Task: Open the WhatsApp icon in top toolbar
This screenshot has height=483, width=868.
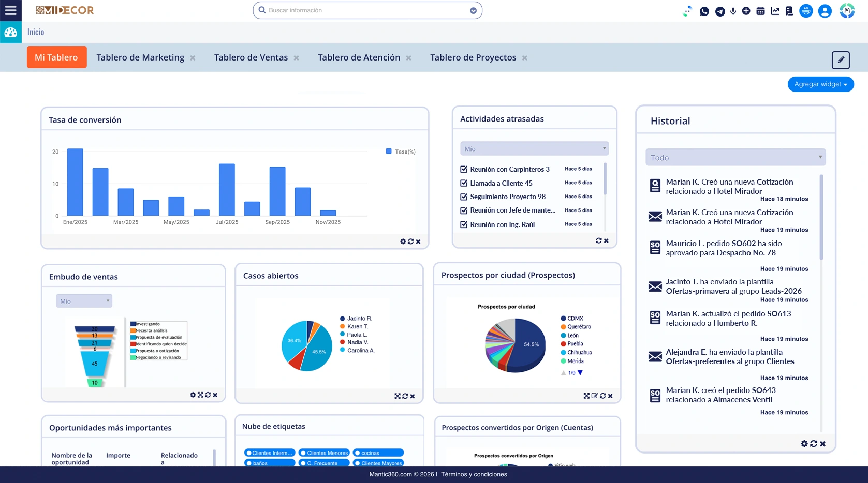Action: [x=704, y=11]
